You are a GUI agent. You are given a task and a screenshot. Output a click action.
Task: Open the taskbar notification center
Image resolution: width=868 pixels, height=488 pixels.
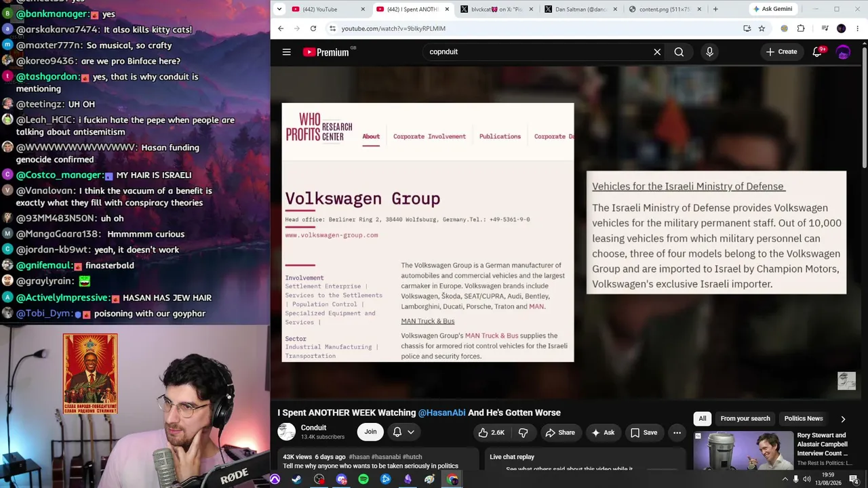tap(853, 479)
